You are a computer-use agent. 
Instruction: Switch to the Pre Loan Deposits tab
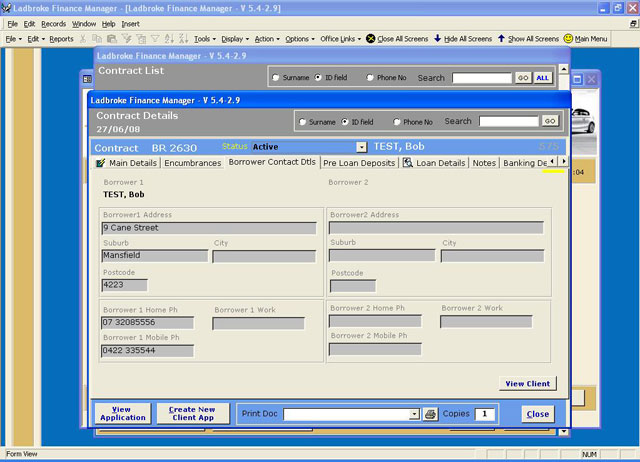(359, 163)
